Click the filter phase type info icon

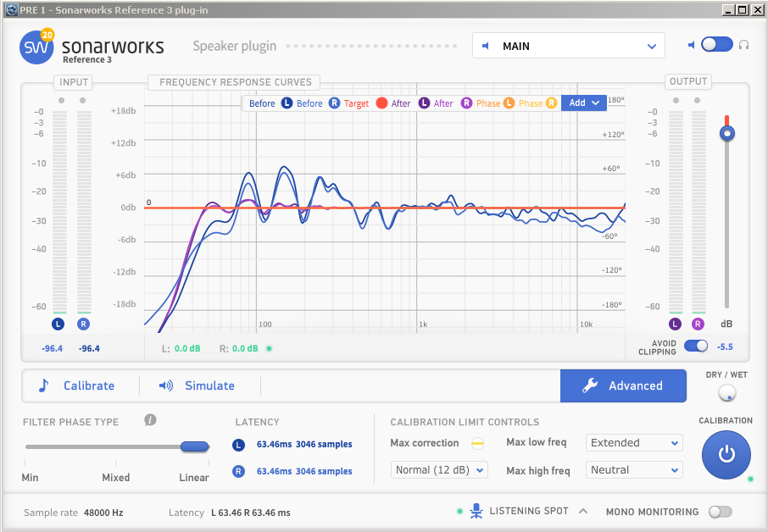(x=150, y=419)
